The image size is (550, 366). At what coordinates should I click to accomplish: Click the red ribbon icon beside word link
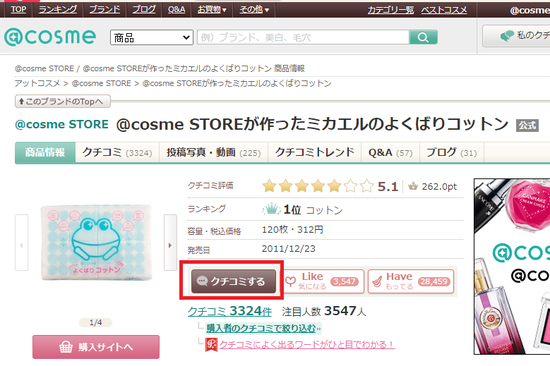[x=212, y=345]
